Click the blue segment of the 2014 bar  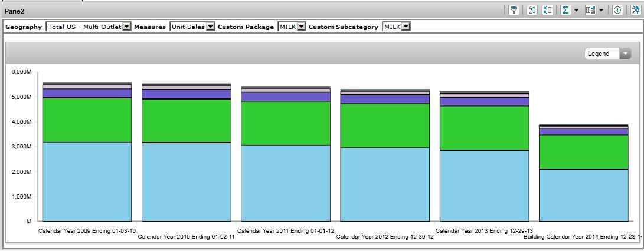tap(583, 194)
